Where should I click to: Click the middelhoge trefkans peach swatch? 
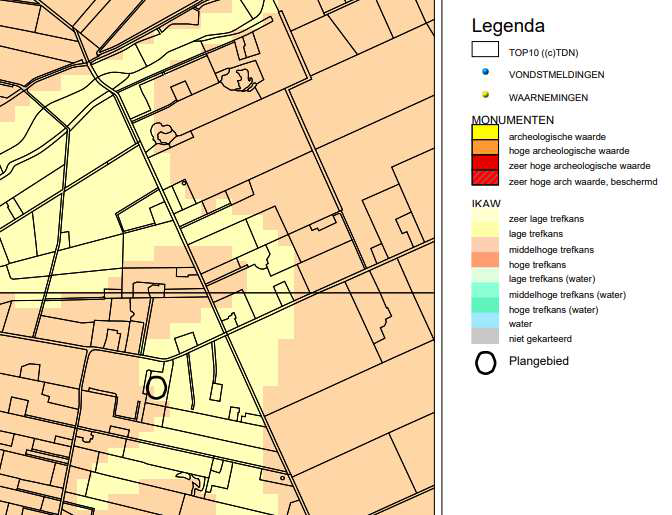point(485,246)
